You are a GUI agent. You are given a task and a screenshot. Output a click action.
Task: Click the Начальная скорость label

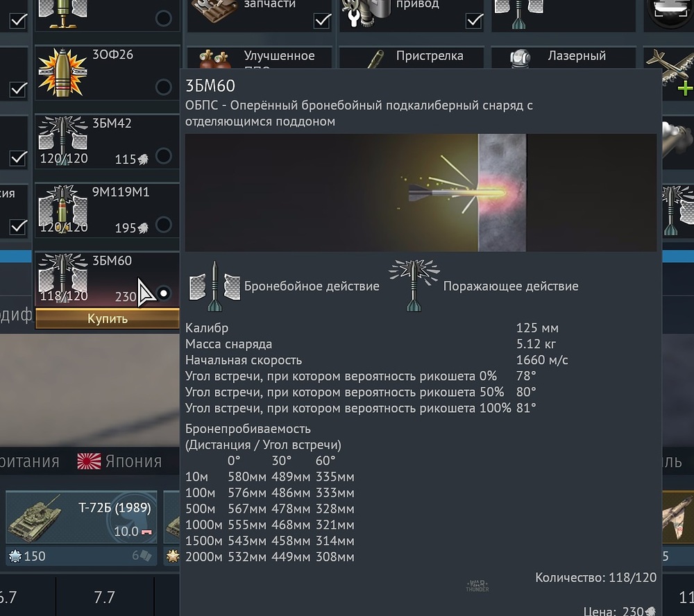pos(244,360)
